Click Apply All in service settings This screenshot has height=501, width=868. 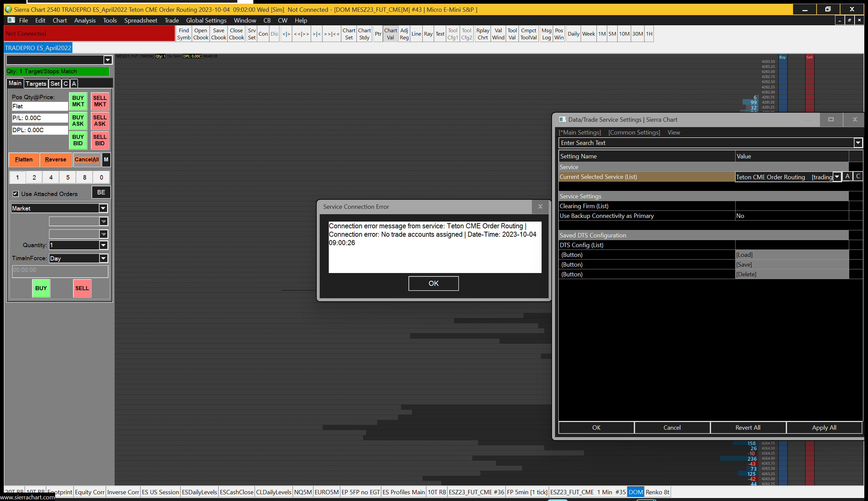824,427
